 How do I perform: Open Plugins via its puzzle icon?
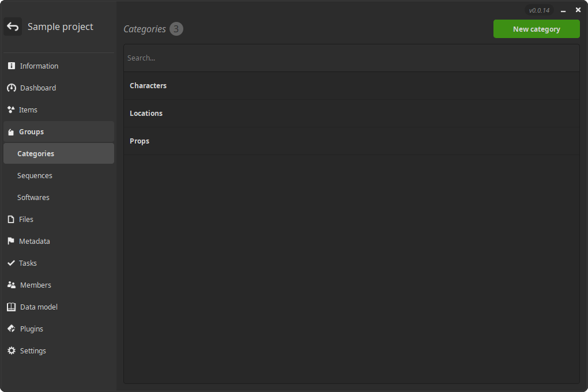[x=11, y=329]
